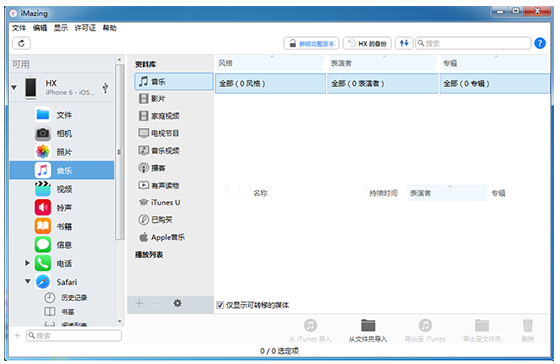Open 视频 in device sidebar
Viewport: 560px width, 364px height.
point(62,189)
